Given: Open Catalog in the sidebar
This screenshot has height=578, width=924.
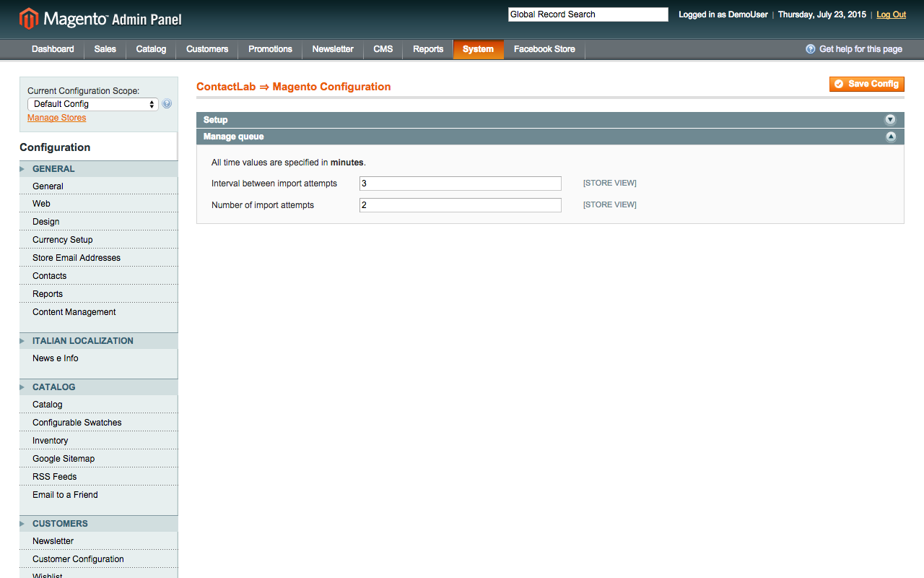Looking at the screenshot, I should [x=98, y=405].
